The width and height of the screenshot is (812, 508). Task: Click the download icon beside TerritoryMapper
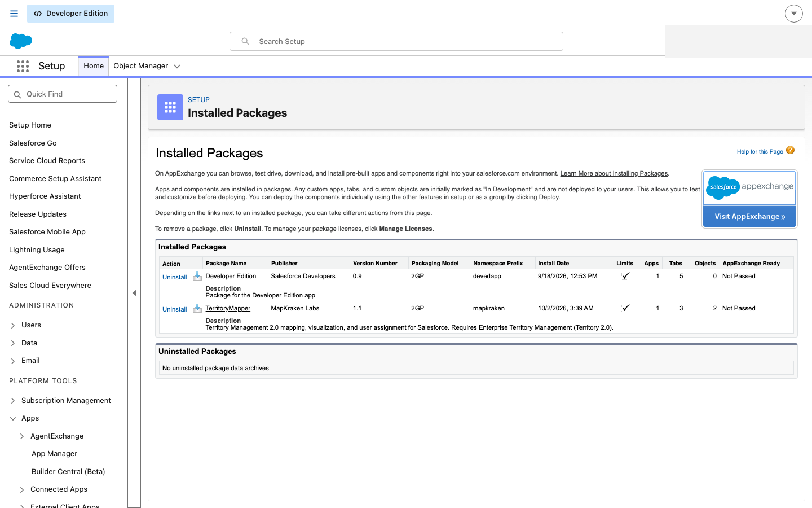[x=197, y=308]
